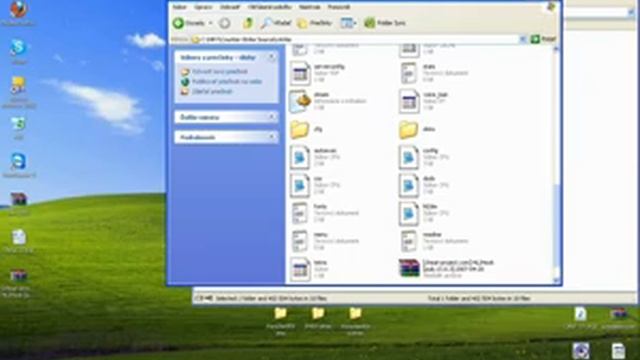This screenshot has width=640, height=360.
Task: Click the green Go button beside address bar
Action: [543, 39]
